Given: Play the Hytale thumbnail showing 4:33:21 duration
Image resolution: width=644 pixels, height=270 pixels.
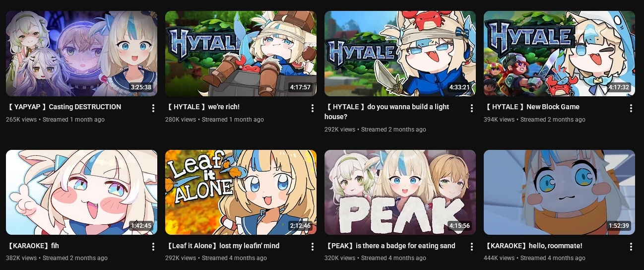Looking at the screenshot, I should click(400, 54).
